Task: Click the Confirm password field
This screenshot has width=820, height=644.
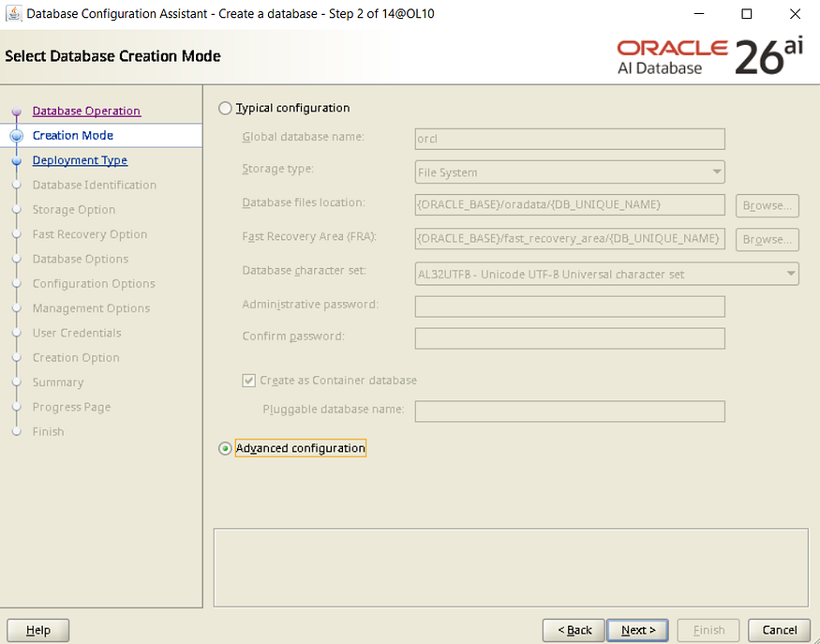Action: coord(570,338)
